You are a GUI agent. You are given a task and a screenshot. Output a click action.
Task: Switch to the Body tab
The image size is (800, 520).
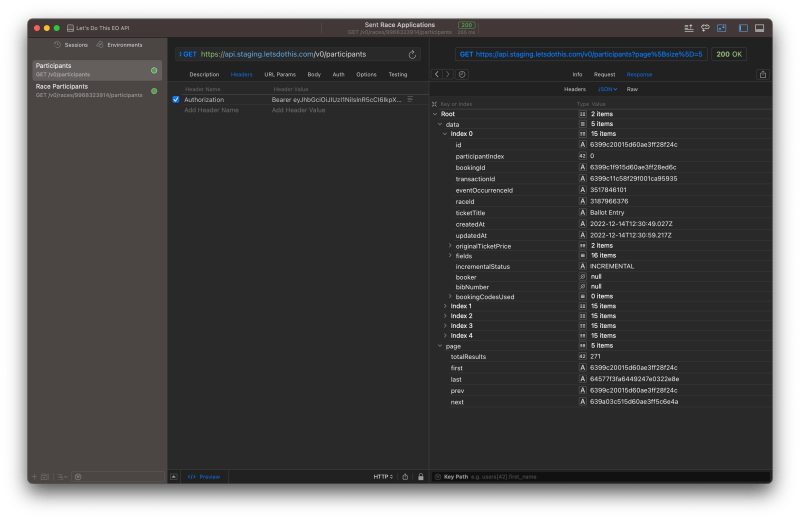tap(314, 75)
